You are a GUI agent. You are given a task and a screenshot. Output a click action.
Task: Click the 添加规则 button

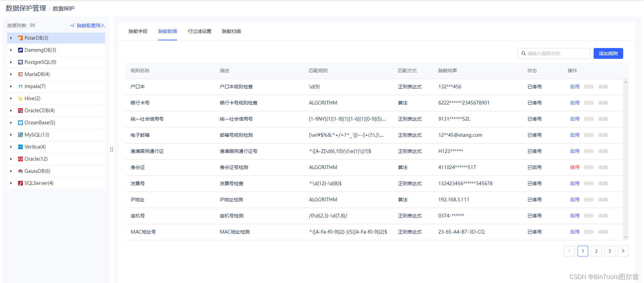pyautogui.click(x=608, y=53)
